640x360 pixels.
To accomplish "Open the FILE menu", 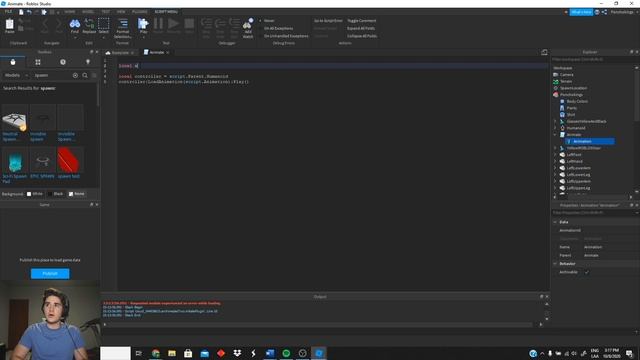I will coord(8,12).
